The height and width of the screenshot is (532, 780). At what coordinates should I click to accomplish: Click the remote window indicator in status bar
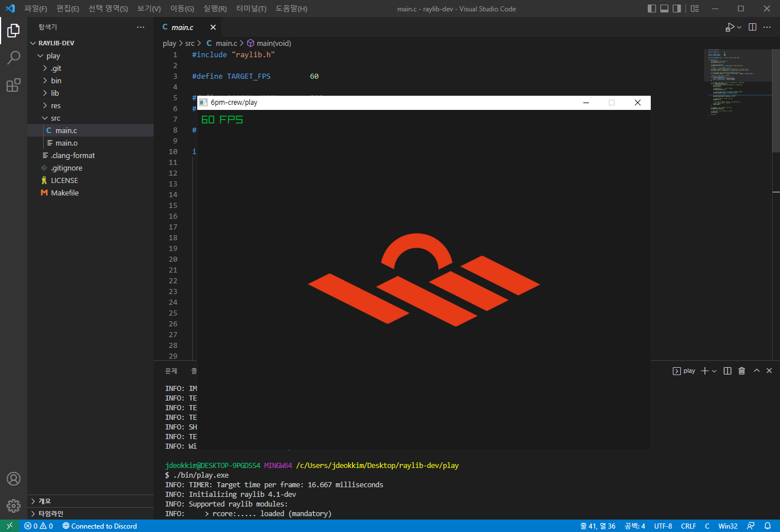tap(10, 526)
